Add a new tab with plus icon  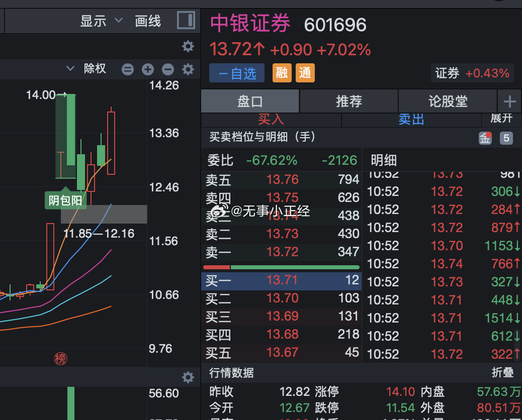[x=510, y=101]
